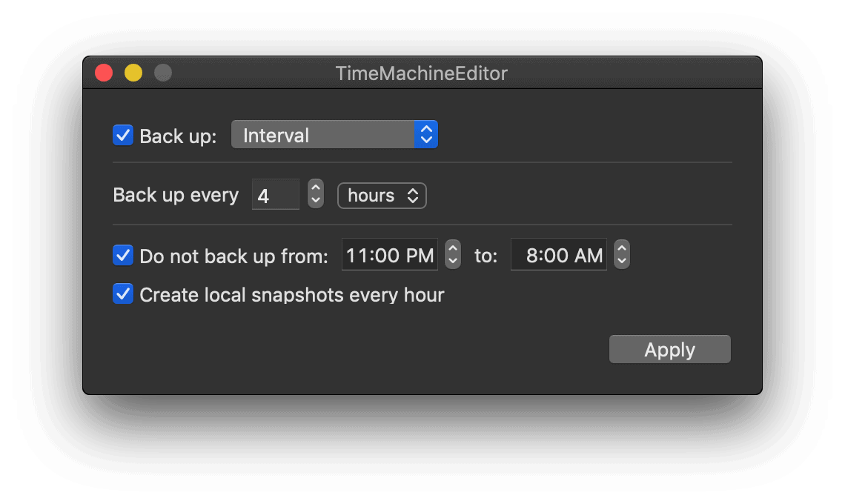Step the 11:00 PM start time down
Screen dimensions: 845x504
453,262
